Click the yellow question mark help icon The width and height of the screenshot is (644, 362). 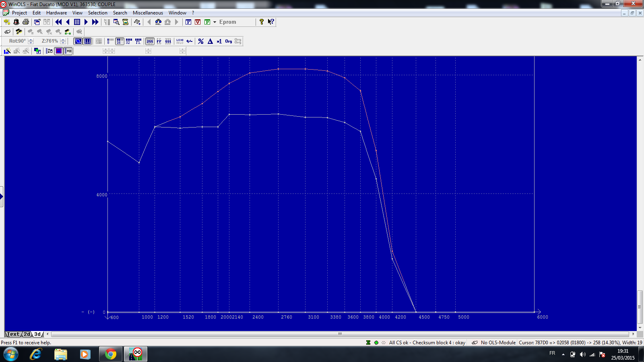point(262,22)
